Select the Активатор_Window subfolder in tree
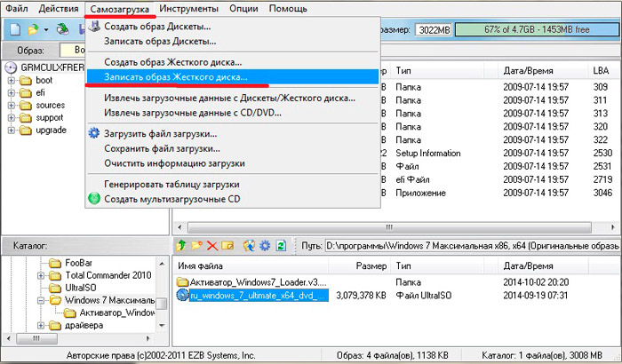Viewport: 622px width, 364px height. [x=117, y=313]
